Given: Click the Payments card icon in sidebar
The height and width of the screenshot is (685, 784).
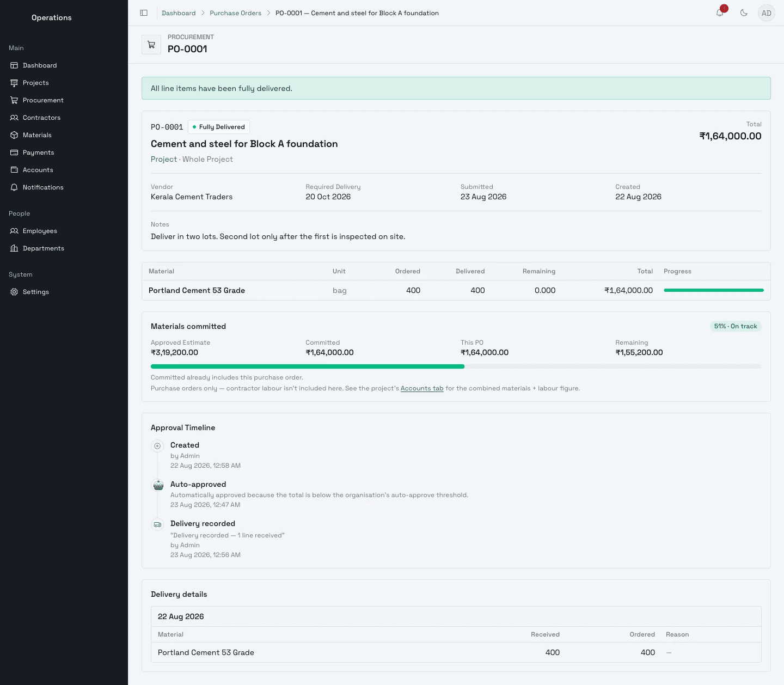Looking at the screenshot, I should [14, 152].
